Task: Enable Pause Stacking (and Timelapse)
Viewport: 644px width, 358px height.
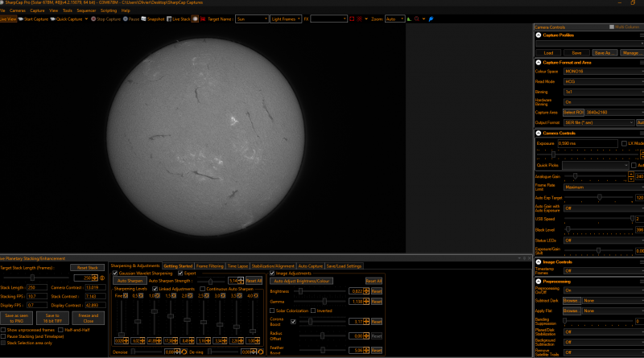Action: (x=3, y=336)
